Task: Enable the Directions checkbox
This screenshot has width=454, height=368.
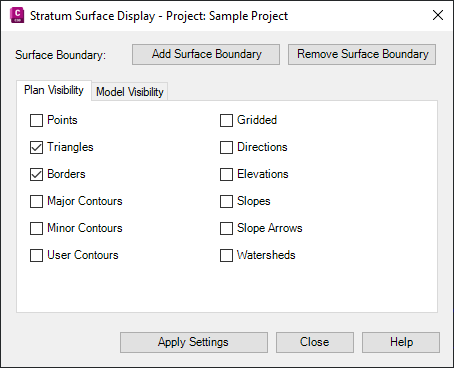Action: [226, 147]
